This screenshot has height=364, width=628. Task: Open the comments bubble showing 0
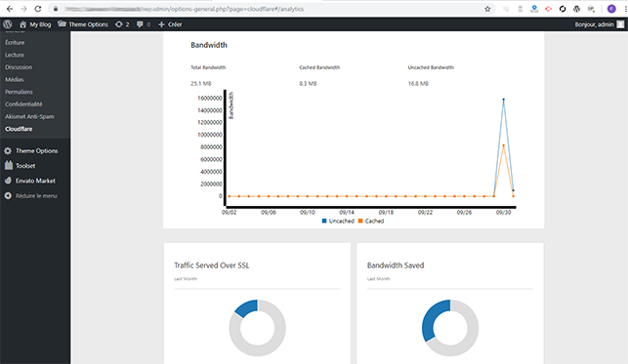[x=144, y=24]
